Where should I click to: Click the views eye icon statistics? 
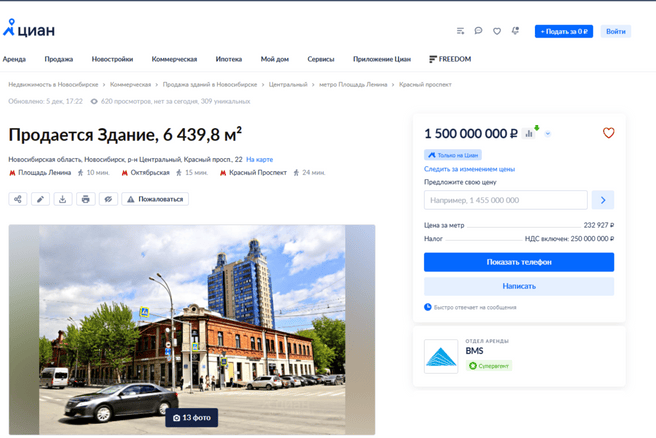point(94,101)
